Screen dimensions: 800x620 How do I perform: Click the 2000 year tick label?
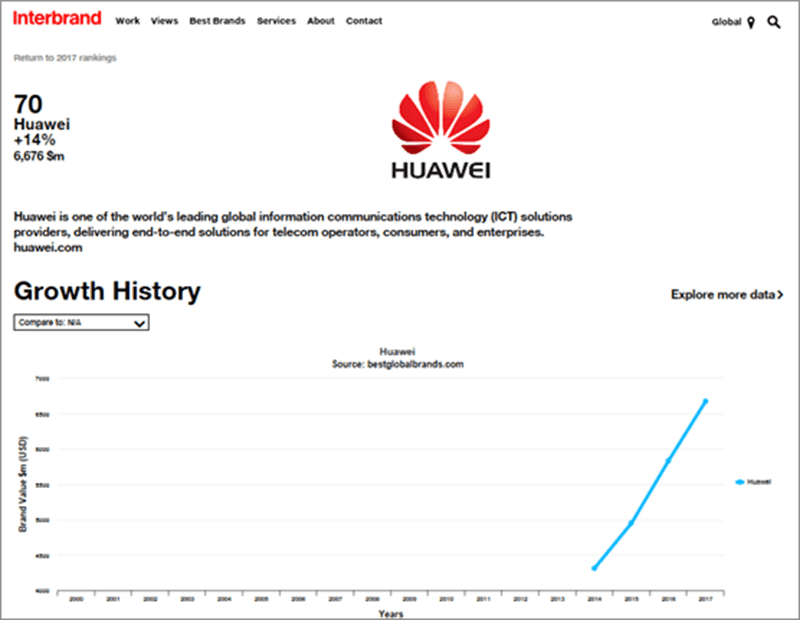[76, 599]
